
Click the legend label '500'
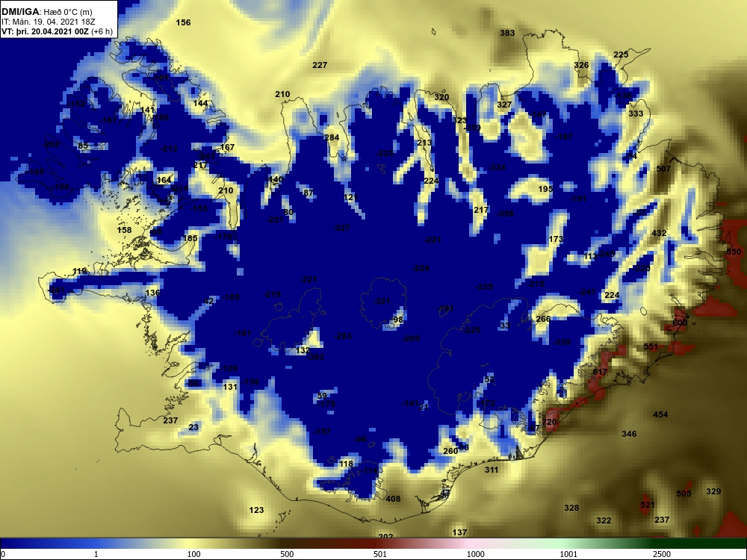coord(287,554)
